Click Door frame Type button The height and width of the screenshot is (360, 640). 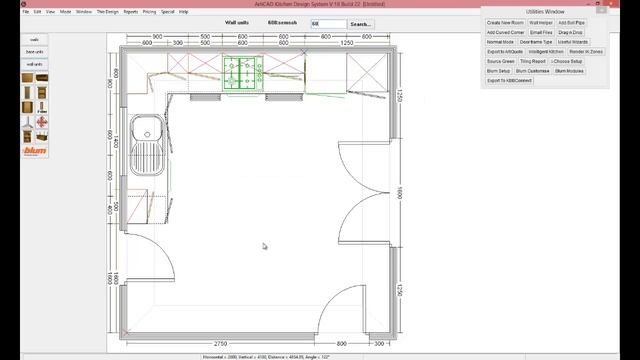(x=536, y=42)
